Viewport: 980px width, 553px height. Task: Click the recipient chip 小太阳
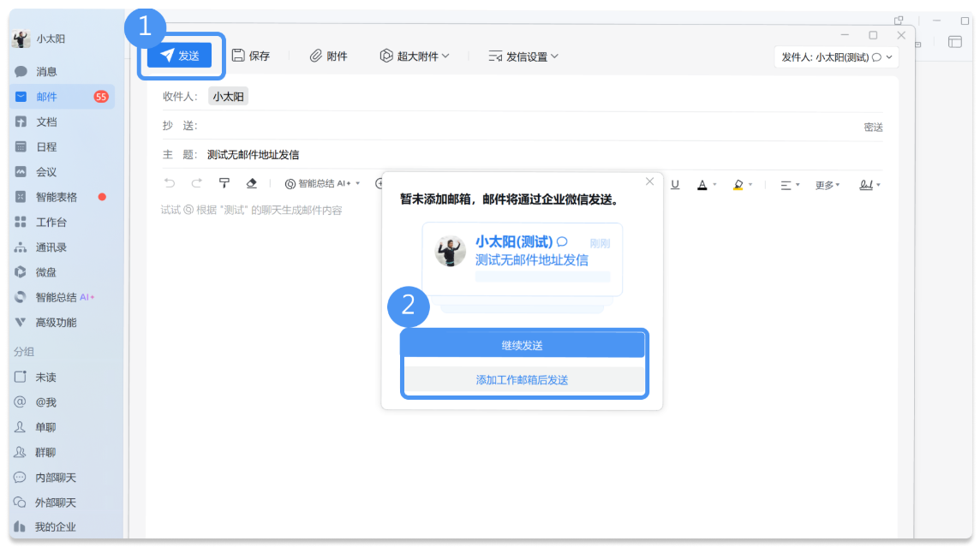coord(227,96)
